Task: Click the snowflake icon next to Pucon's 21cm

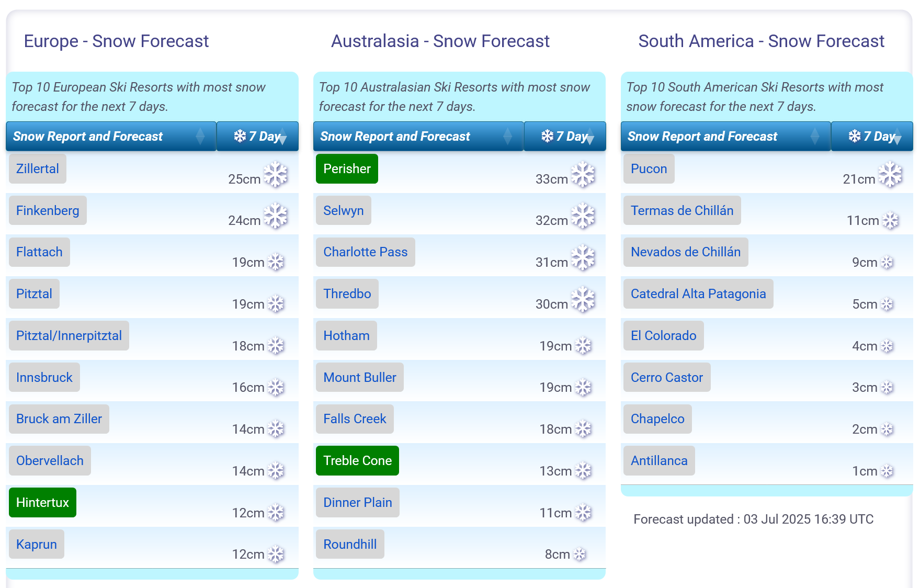Action: (890, 174)
